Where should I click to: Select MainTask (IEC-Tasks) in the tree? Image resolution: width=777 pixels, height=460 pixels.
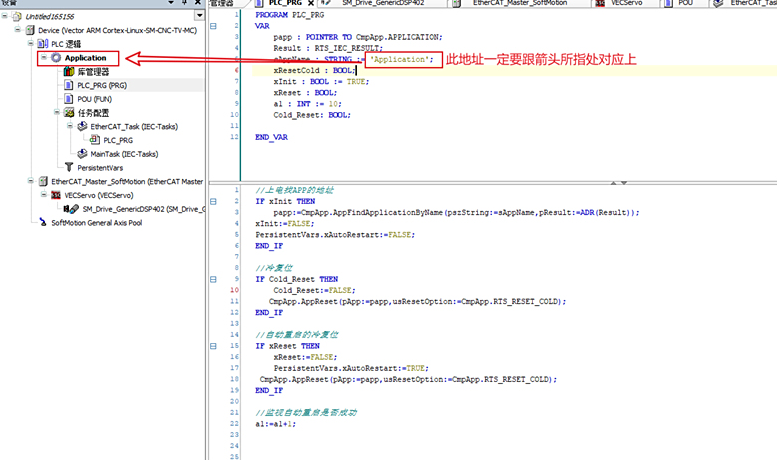(123, 154)
